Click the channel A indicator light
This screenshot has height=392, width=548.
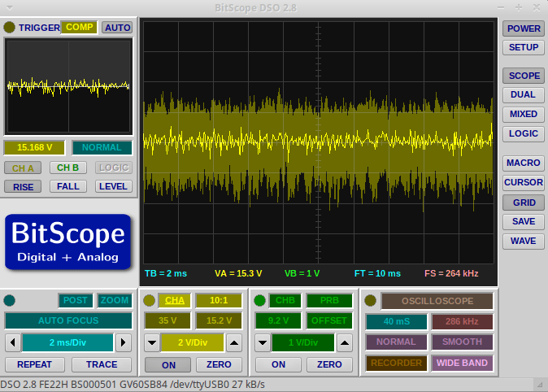pyautogui.click(x=150, y=300)
